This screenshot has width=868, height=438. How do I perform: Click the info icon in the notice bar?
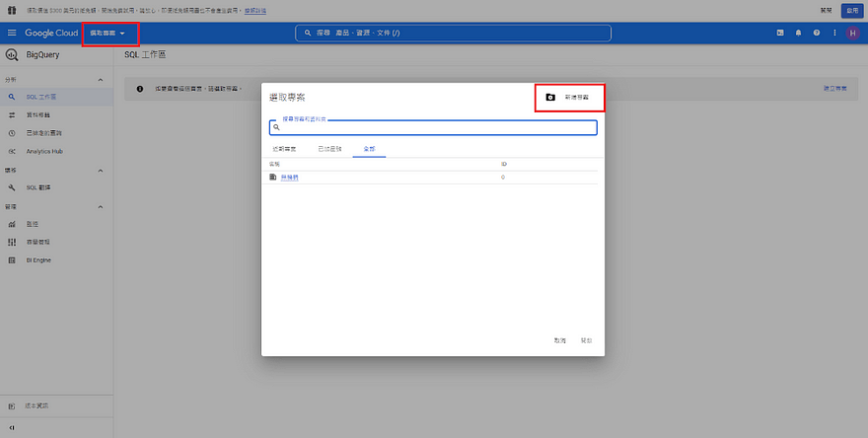[140, 89]
